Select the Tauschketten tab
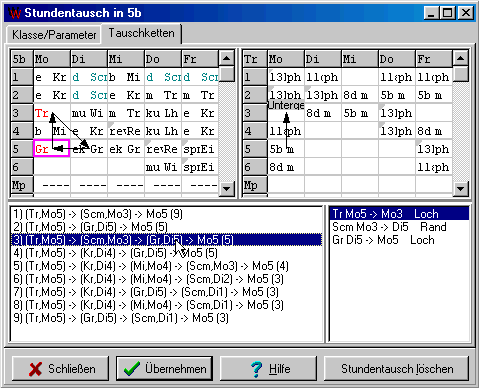479x388 pixels. point(141,33)
